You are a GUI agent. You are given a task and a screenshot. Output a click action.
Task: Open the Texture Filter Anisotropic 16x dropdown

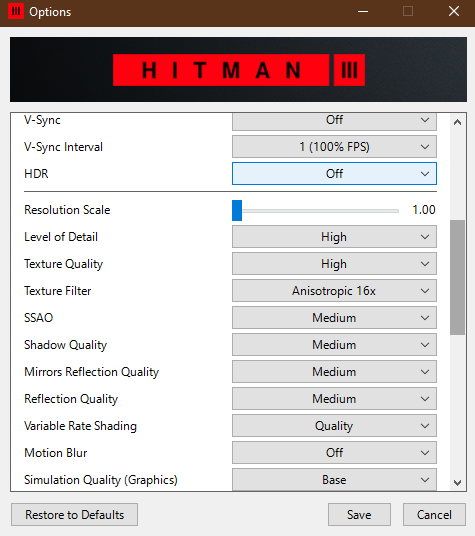(x=334, y=291)
